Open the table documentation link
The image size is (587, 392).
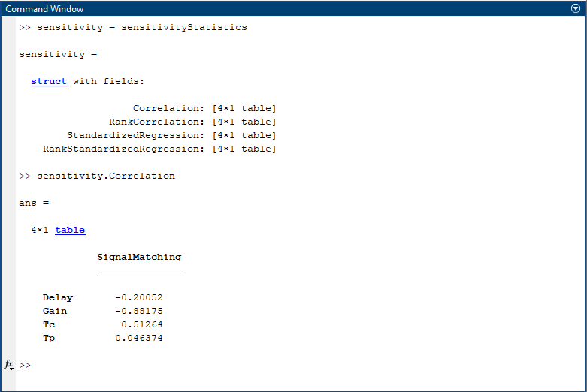[70, 230]
